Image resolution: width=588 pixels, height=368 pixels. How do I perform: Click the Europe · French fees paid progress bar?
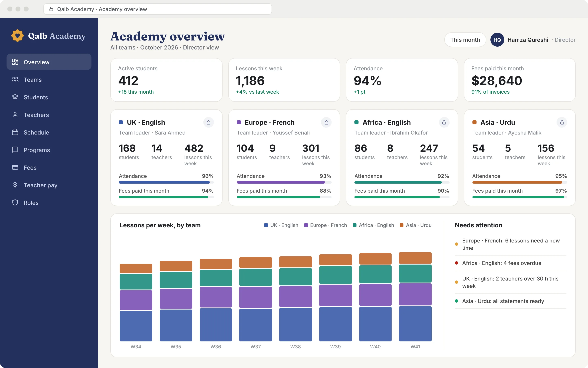284,197
